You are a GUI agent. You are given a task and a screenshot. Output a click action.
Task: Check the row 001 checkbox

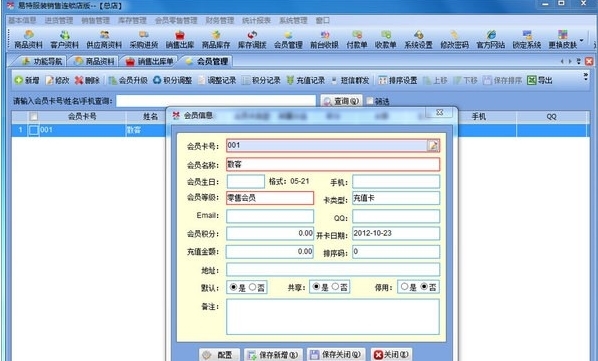[x=34, y=130]
